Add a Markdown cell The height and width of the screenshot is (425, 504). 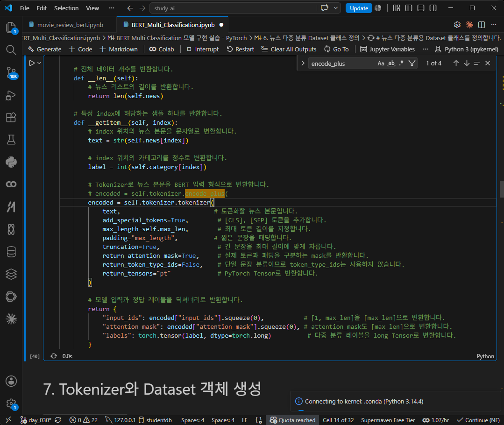119,49
